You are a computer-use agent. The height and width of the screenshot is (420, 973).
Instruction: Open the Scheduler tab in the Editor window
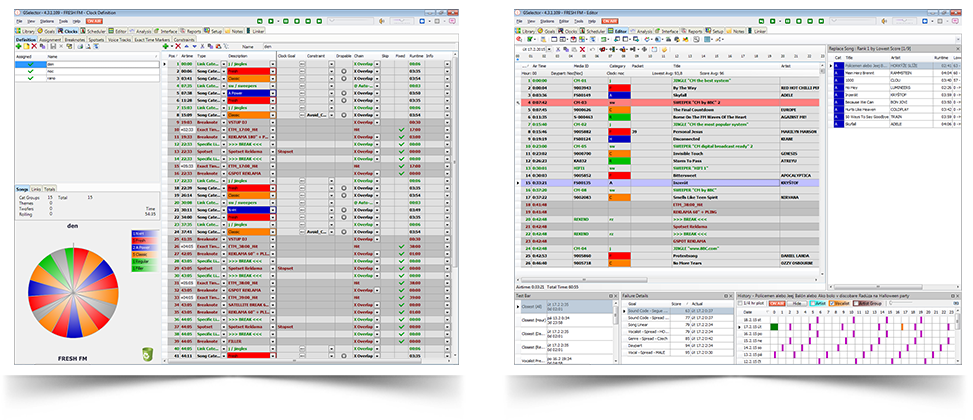[593, 31]
